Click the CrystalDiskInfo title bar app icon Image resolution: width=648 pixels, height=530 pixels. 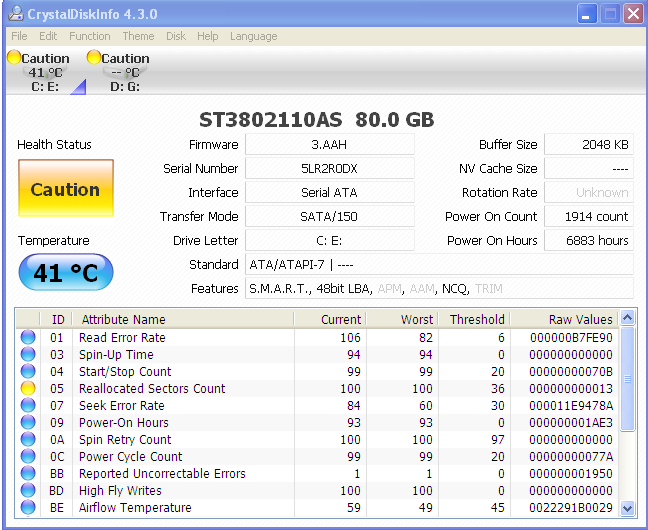tap(16, 14)
